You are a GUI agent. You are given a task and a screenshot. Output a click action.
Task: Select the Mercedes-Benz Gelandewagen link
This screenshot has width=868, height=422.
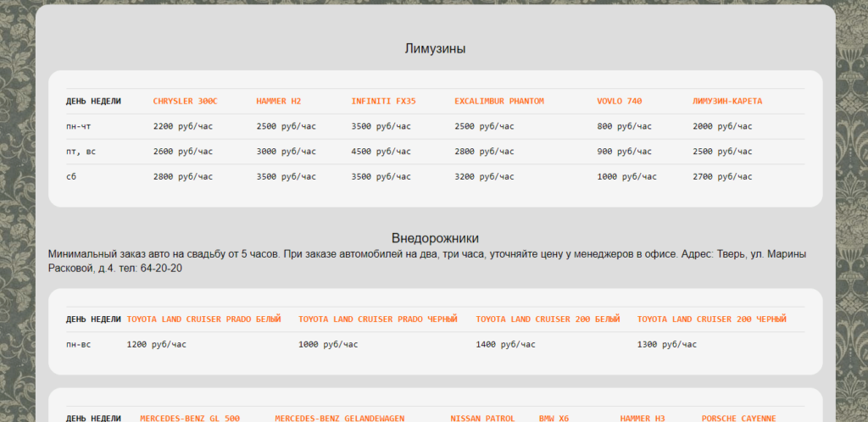339,418
